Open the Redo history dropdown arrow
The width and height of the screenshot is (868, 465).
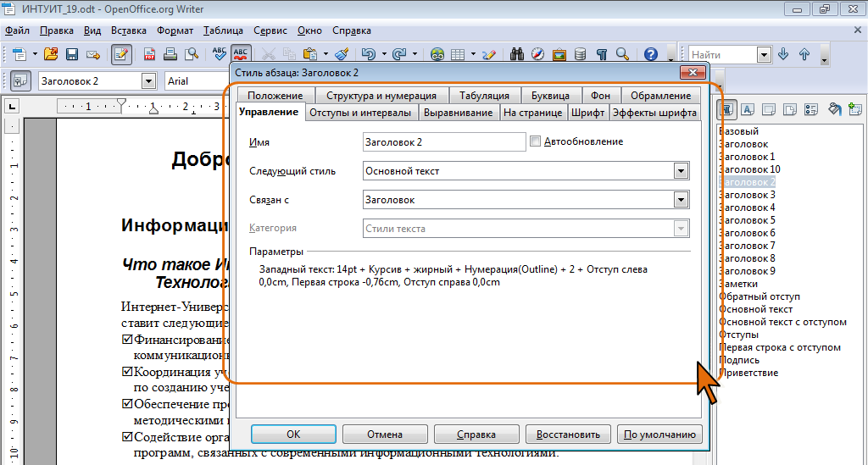415,54
